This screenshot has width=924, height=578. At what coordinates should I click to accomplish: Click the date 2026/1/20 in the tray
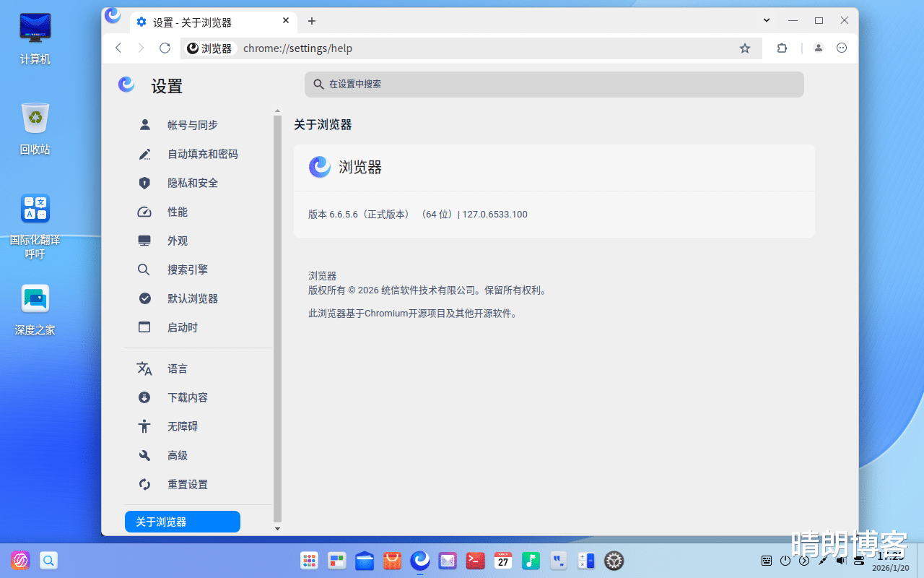point(890,569)
